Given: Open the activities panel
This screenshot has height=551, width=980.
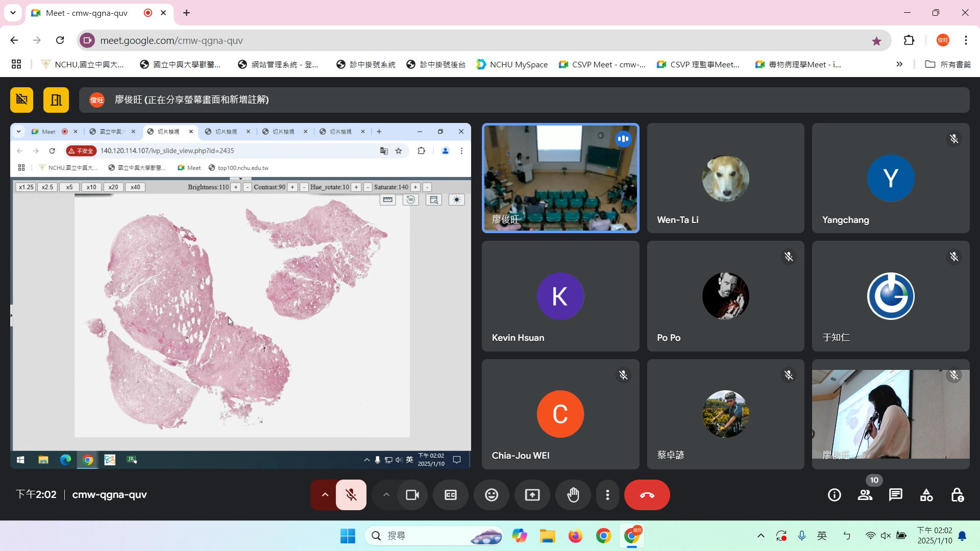Looking at the screenshot, I should click(x=926, y=495).
